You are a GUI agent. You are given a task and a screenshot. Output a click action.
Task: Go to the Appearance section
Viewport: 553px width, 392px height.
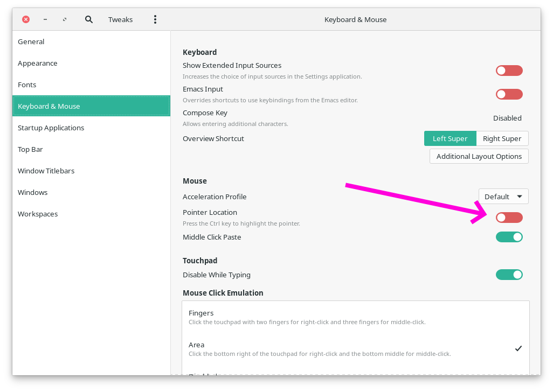[38, 63]
